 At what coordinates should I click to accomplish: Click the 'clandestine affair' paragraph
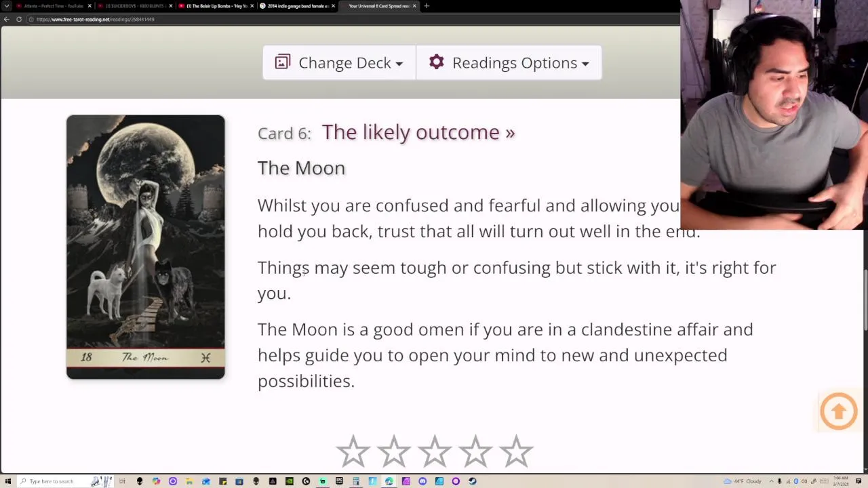[505, 355]
